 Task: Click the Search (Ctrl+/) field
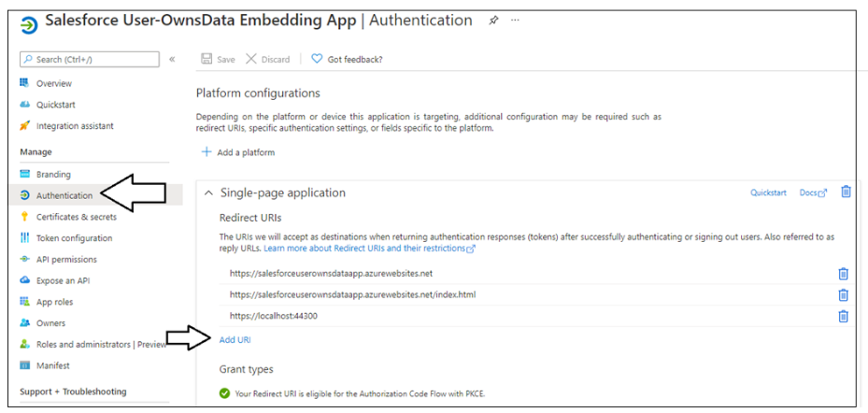pos(90,59)
